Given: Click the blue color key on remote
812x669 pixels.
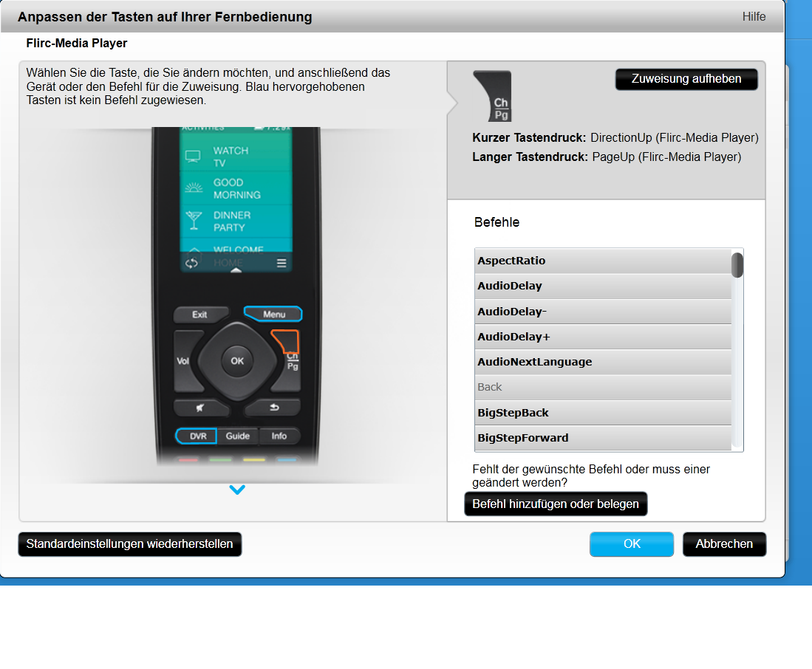Looking at the screenshot, I should click(x=287, y=459).
